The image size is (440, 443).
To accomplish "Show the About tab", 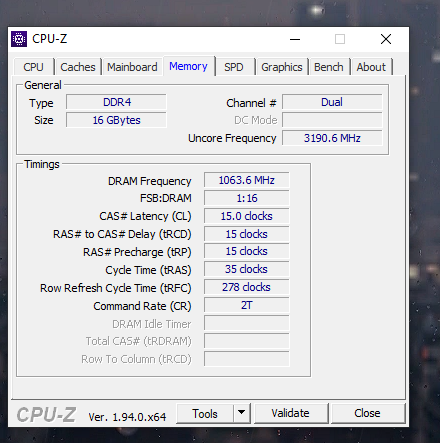I will tap(371, 67).
